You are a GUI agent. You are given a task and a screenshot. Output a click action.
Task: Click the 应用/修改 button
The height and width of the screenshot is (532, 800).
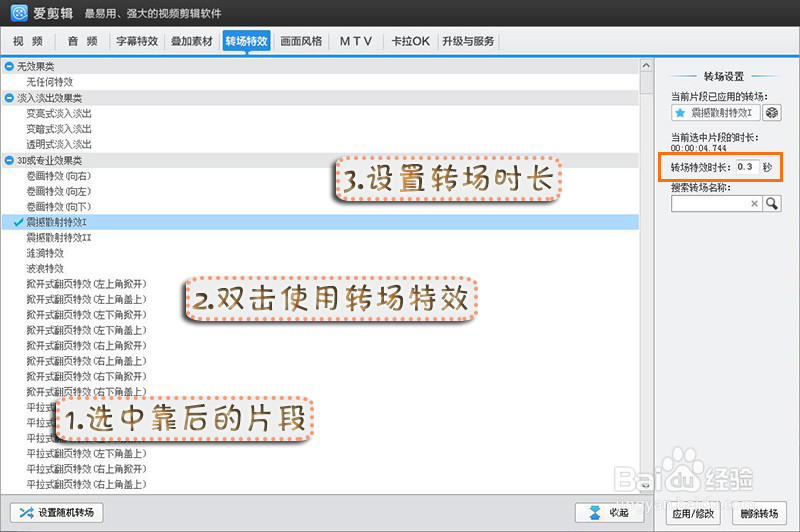[x=692, y=514]
